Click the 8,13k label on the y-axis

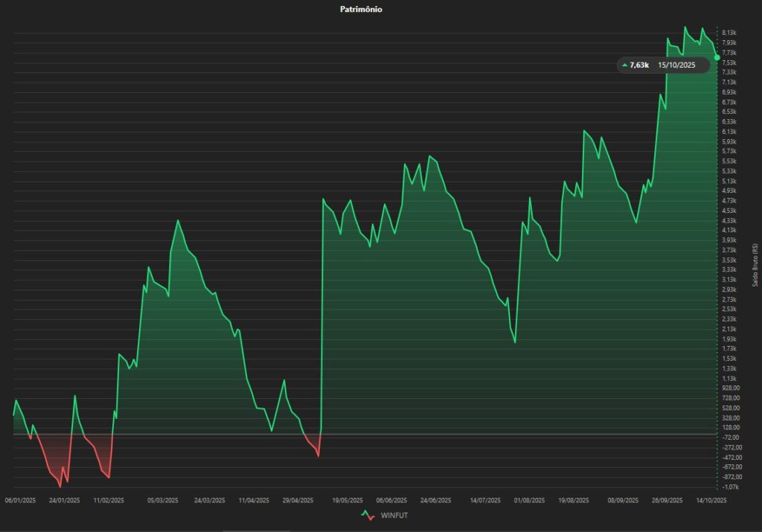coord(729,33)
